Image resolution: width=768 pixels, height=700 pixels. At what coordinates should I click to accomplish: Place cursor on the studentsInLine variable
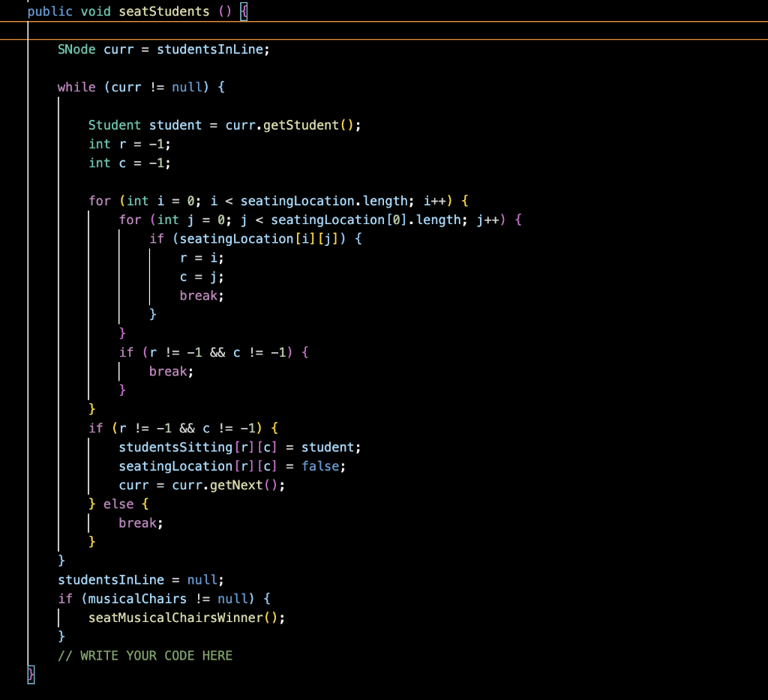tap(211, 49)
